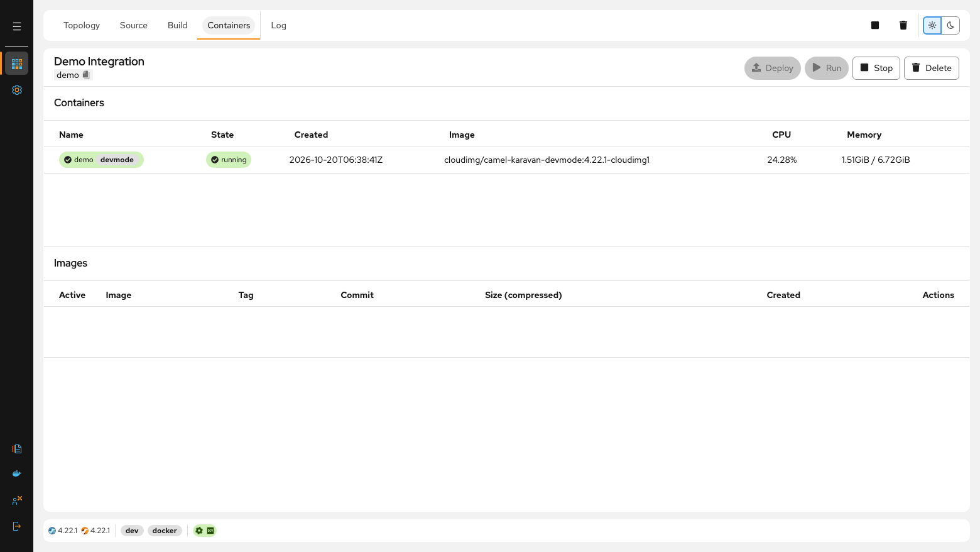Click the camel-karavan-devmode image name
Image resolution: width=980 pixels, height=552 pixels.
click(547, 160)
